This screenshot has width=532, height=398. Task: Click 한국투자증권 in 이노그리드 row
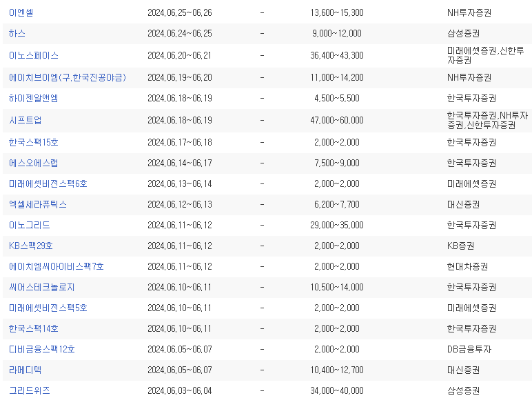pos(471,226)
